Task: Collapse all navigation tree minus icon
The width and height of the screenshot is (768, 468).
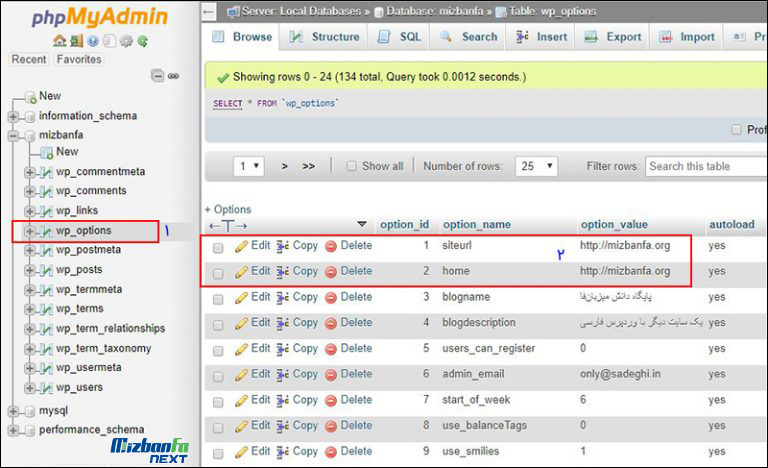Action: 157,76
